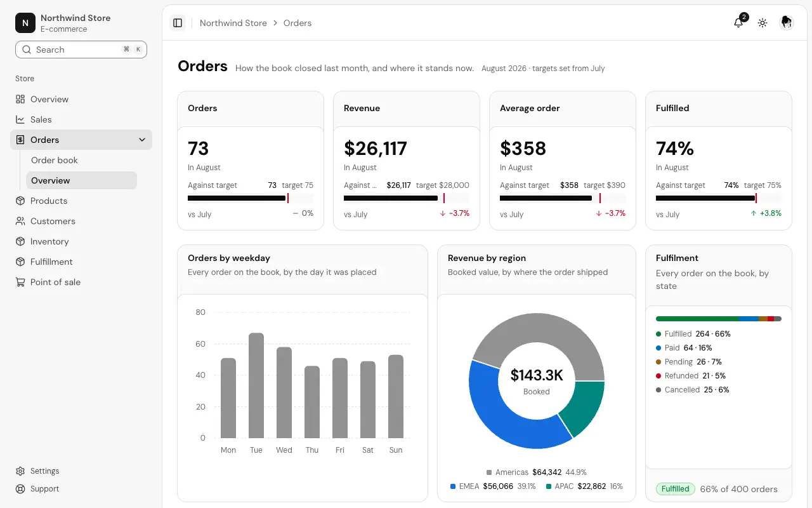Image resolution: width=812 pixels, height=508 pixels.
Task: Click Northwind Store breadcrumb link
Action: (233, 23)
